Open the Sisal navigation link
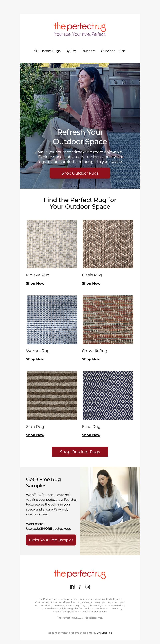160x644 pixels. point(123,51)
